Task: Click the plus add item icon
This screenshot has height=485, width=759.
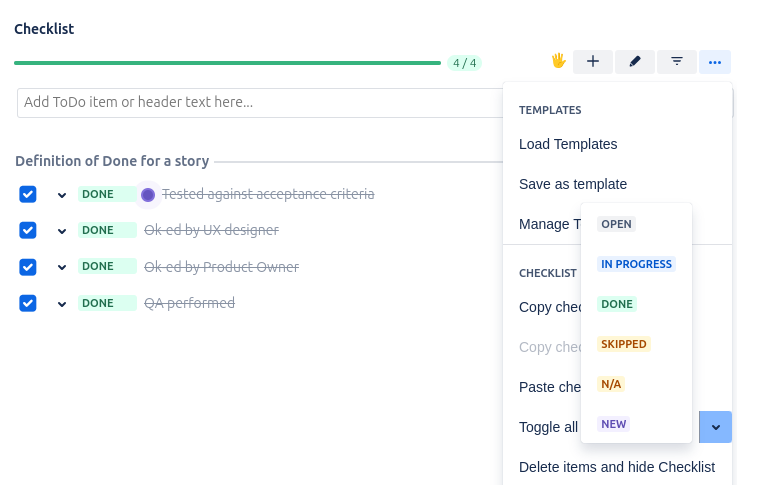Action: [592, 62]
